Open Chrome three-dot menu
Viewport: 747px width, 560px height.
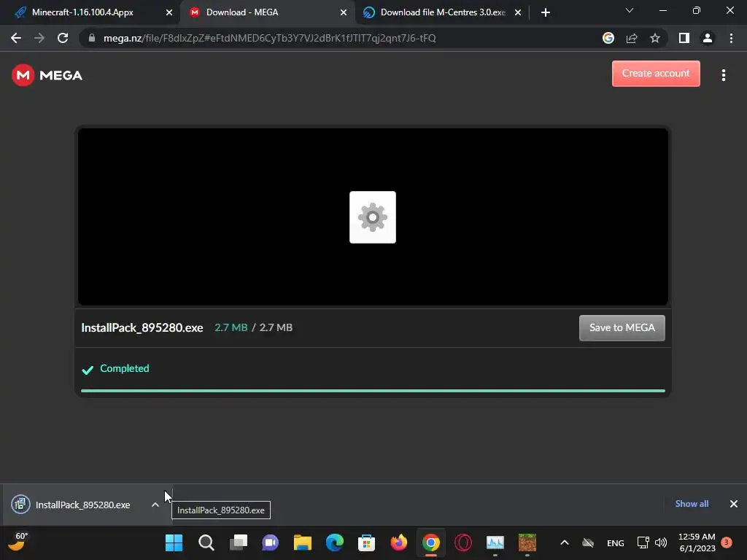731,38
